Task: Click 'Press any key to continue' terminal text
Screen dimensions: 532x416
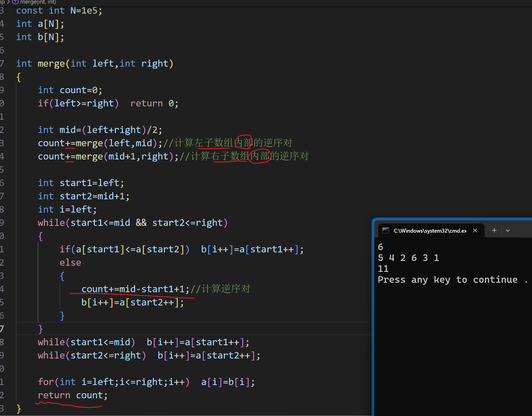Action: 448,280
